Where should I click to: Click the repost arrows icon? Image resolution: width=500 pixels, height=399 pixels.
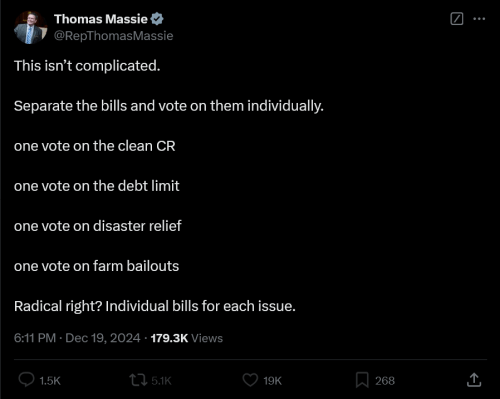138,380
